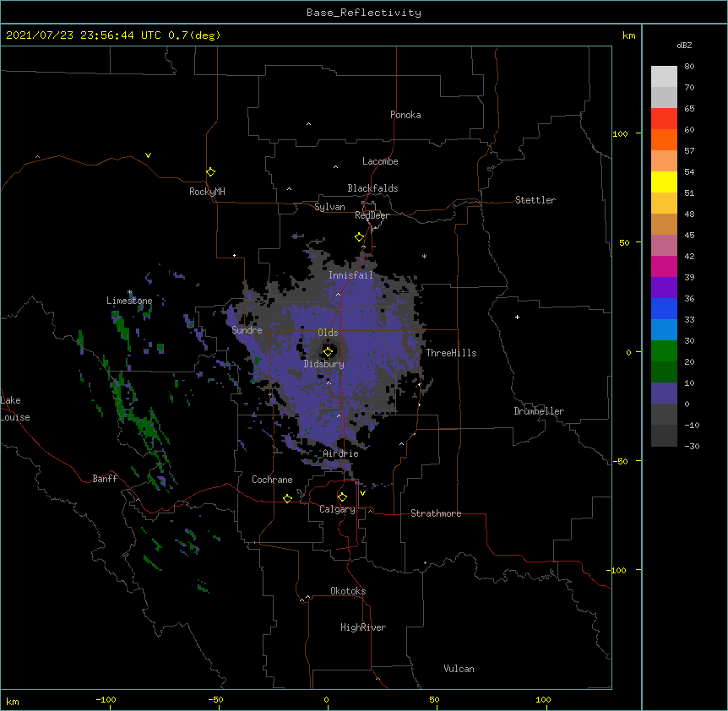The image size is (728, 711).
Task: Click the 50 tick label on right axis
Action: 624,242
